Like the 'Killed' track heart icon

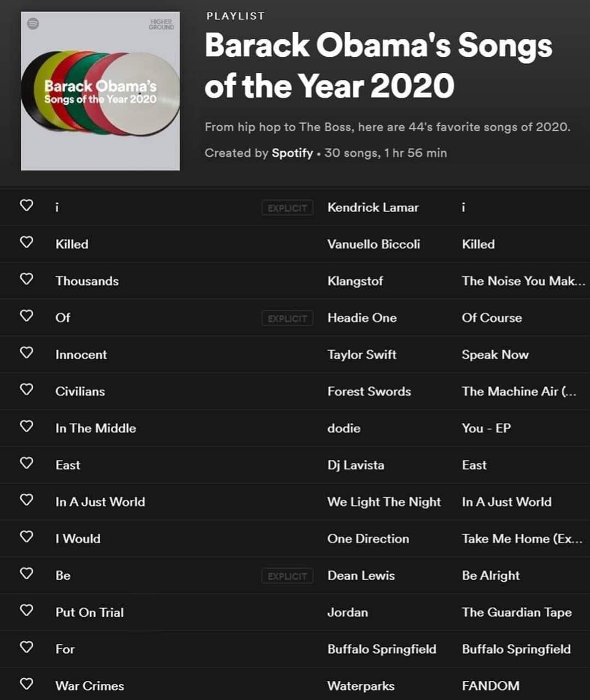(x=26, y=242)
